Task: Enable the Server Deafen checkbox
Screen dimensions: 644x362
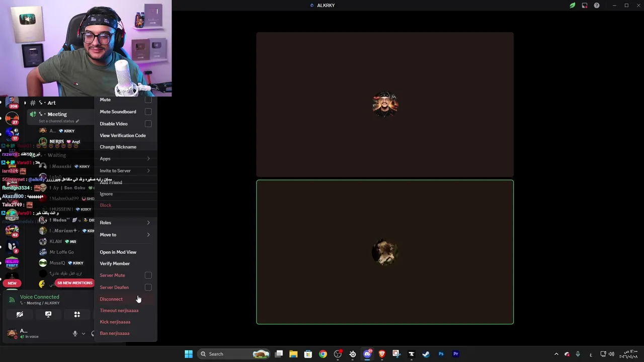Action: pos(148,287)
